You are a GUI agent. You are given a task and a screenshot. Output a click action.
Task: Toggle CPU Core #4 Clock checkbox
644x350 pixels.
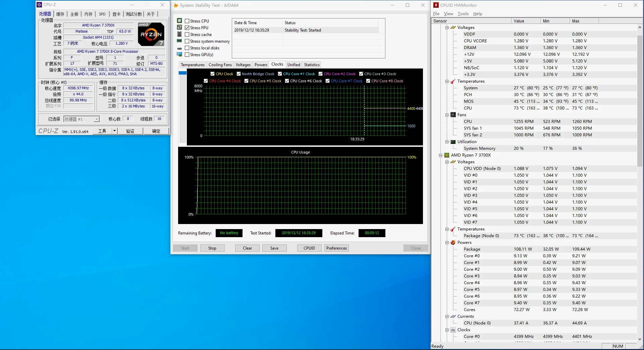point(206,81)
